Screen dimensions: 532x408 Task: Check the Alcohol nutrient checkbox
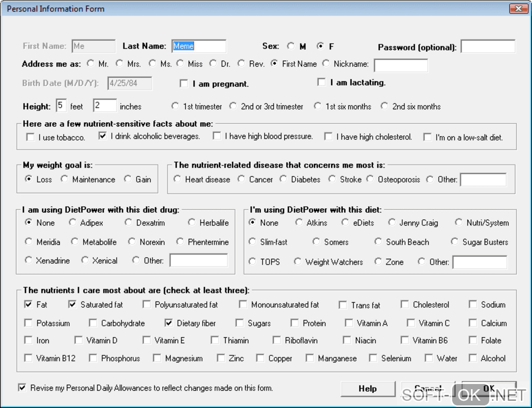point(473,358)
